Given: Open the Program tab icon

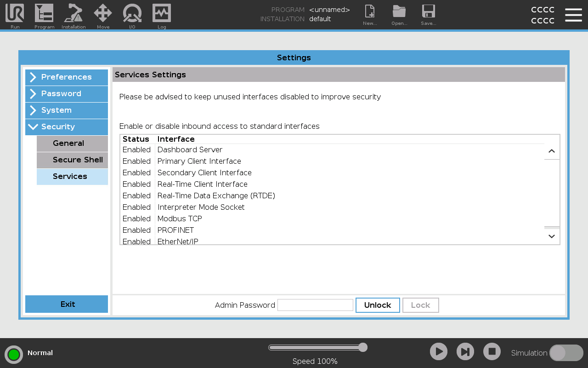Looking at the screenshot, I should click(44, 15).
